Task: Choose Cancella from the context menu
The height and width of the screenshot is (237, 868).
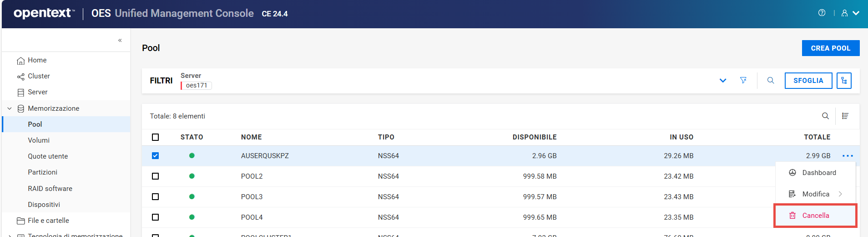Action: pos(815,216)
